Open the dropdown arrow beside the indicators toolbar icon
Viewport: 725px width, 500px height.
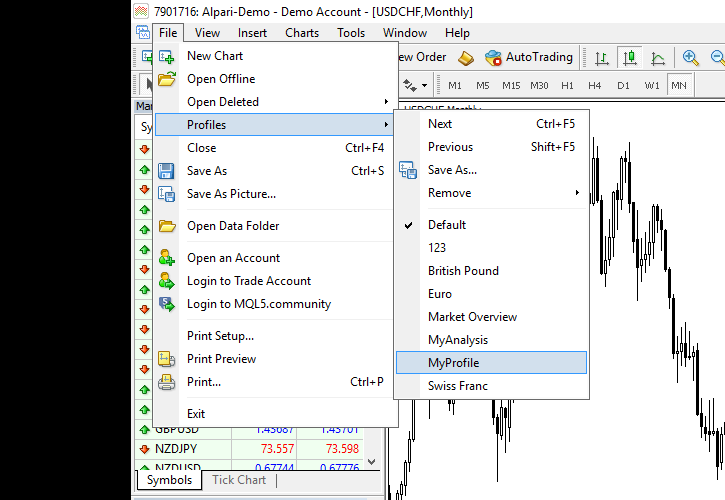[x=424, y=86]
